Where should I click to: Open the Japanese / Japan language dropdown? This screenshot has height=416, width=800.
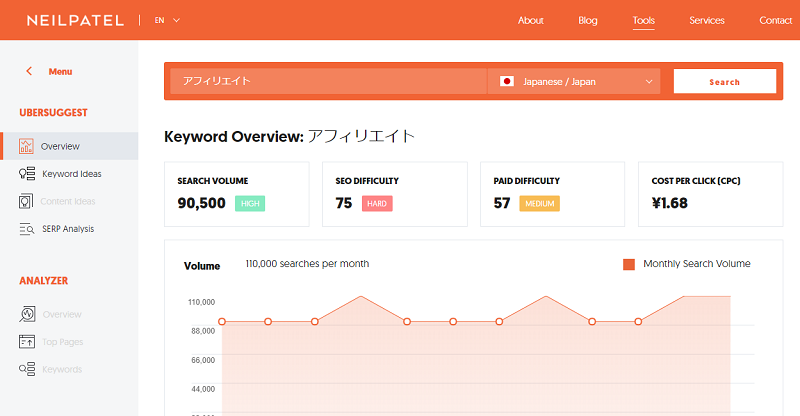(x=574, y=81)
